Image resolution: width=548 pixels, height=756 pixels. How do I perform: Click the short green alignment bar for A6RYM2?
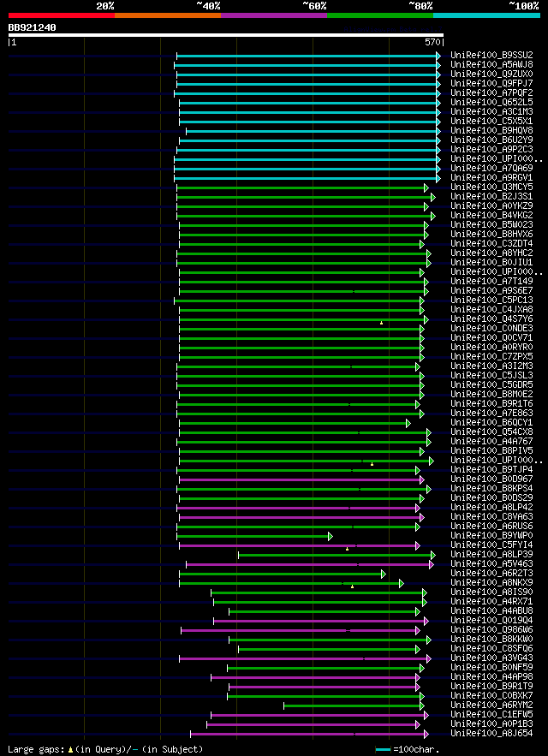352,705
